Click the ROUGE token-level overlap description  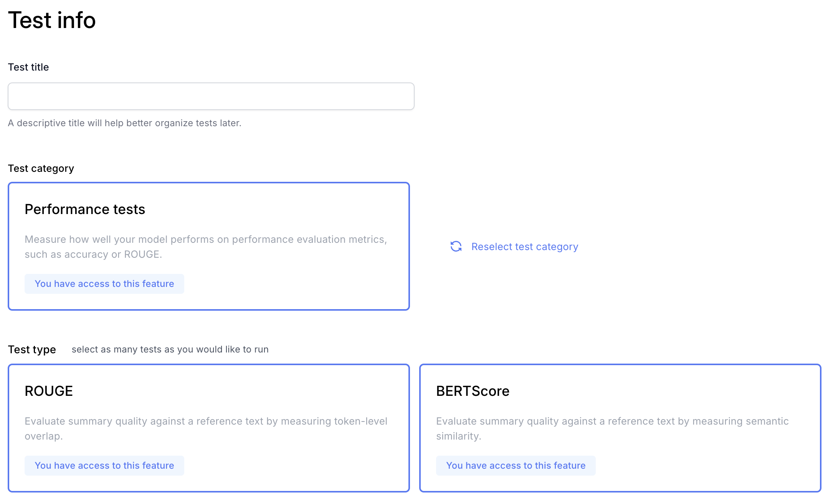tap(206, 428)
